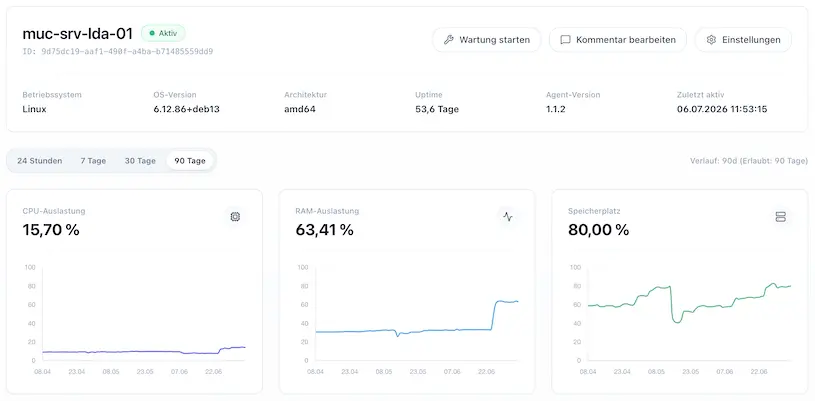This screenshot has height=401, width=815.
Task: Click the CPU usage line chart
Action: 144,352
